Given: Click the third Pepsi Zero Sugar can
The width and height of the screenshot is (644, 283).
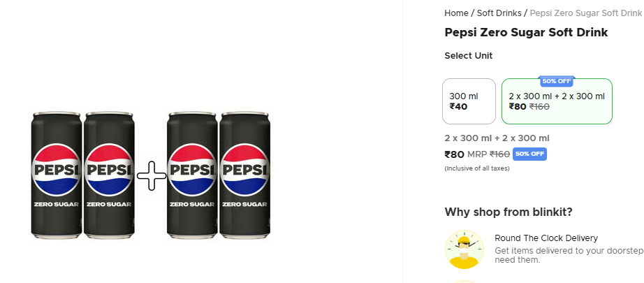Looking at the screenshot, I should click(x=192, y=175).
